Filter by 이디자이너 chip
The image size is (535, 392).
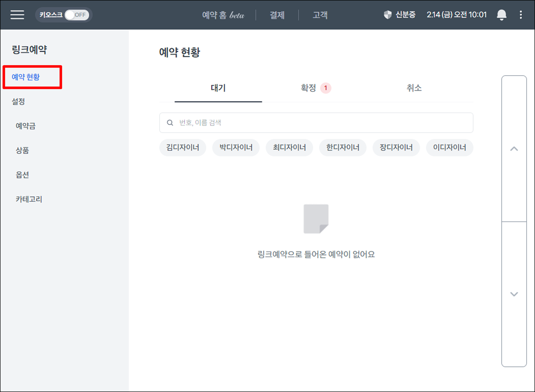pos(449,148)
